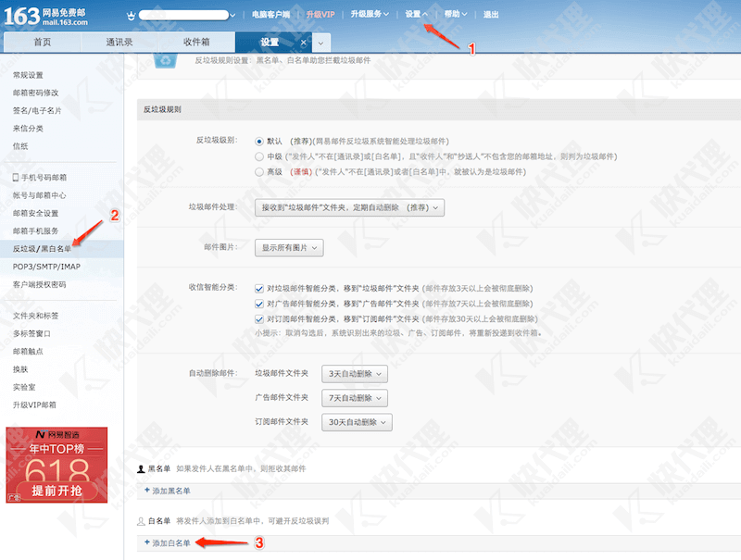Select the 高级 anti-spam level radio button
Viewport: 741px width, 560px height.
pyautogui.click(x=258, y=171)
